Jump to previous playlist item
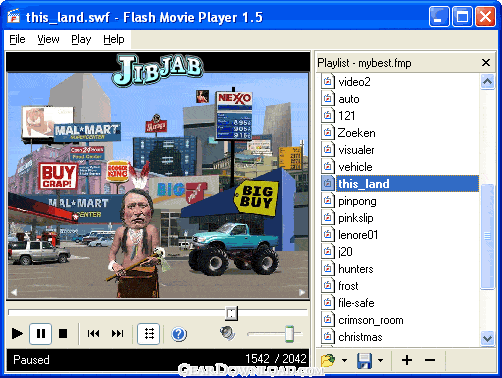502x378 pixels. 93,334
